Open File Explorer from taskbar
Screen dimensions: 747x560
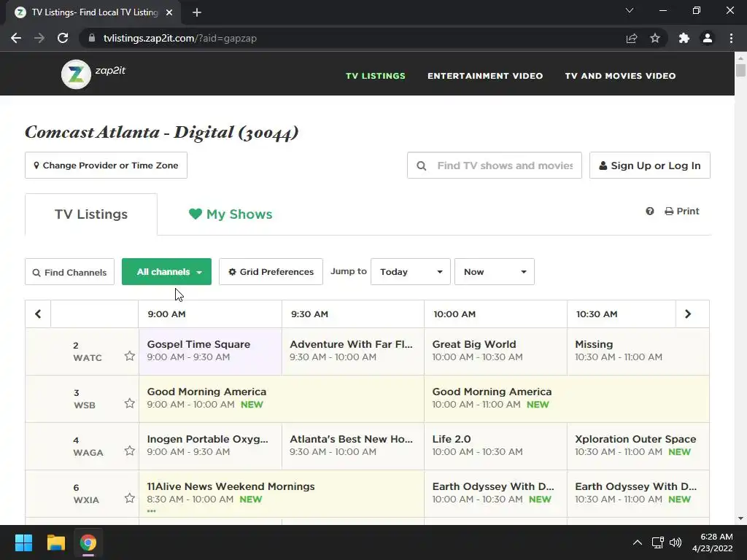coord(55,542)
